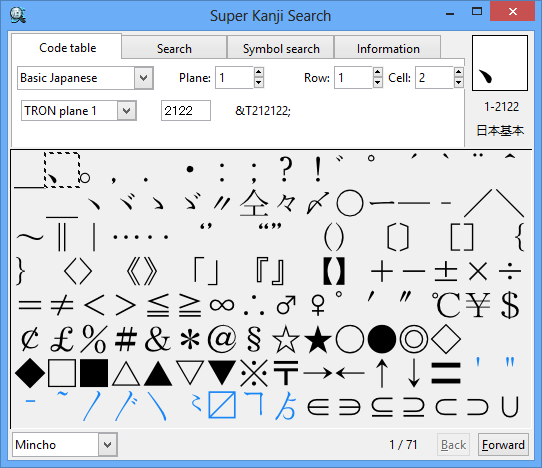Image resolution: width=542 pixels, height=468 pixels.
Task: Select the element-of ∈ symbol
Action: point(318,406)
